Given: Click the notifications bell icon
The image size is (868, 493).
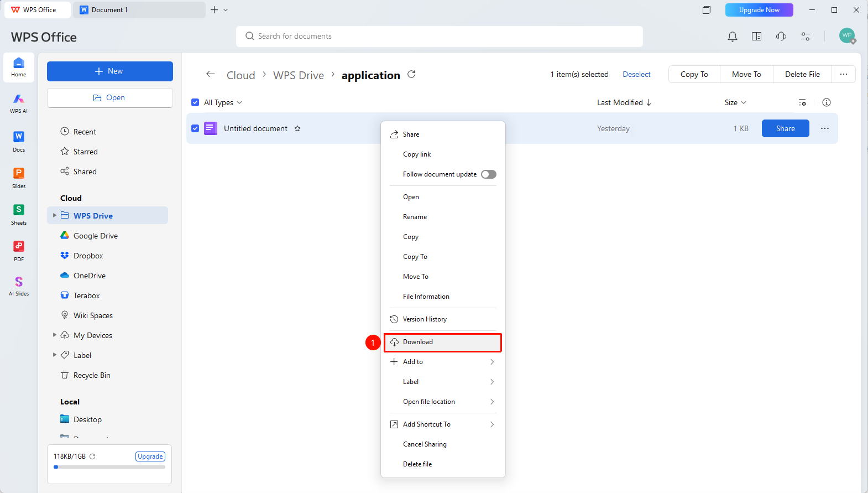Looking at the screenshot, I should pyautogui.click(x=733, y=37).
